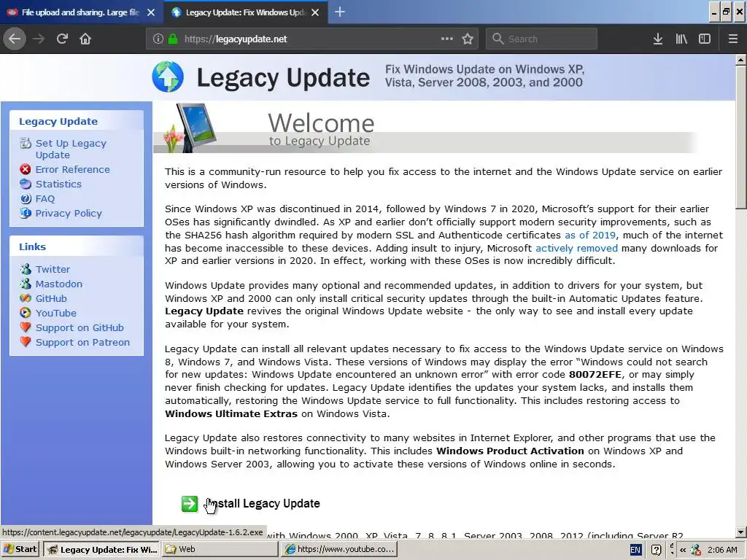Click the Legacy Update globe logo
747x560 pixels.
(x=168, y=77)
